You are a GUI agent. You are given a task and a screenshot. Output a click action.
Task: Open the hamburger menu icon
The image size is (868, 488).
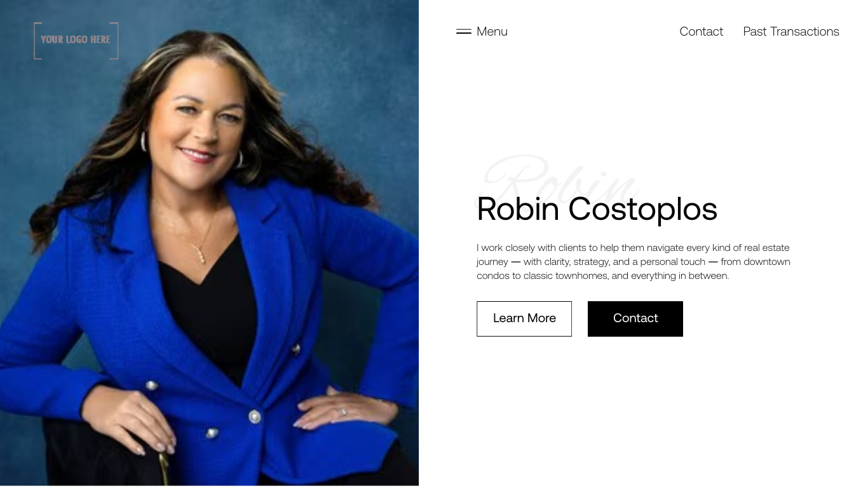tap(464, 31)
